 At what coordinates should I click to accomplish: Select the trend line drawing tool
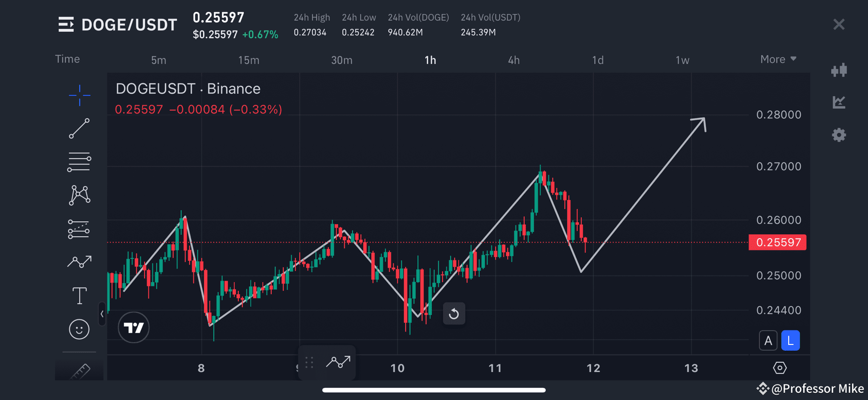click(x=79, y=129)
